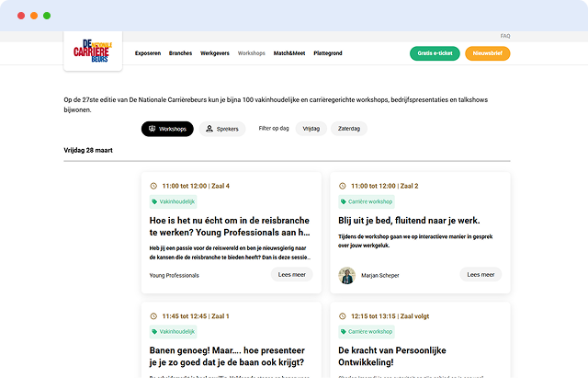
Task: Open the FAQ link
Action: point(505,36)
